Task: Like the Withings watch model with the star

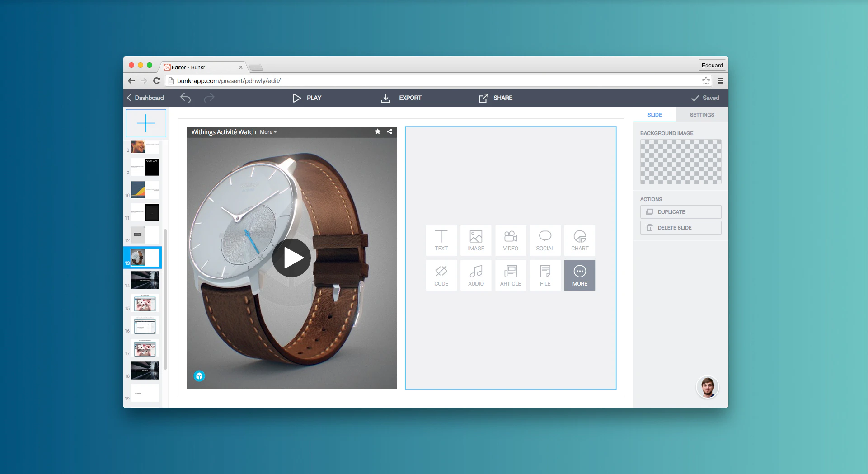Action: coord(377,131)
